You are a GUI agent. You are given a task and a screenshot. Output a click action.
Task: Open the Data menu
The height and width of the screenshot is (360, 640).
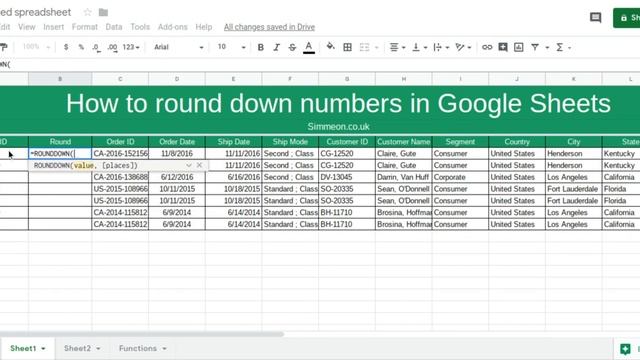[x=113, y=27]
